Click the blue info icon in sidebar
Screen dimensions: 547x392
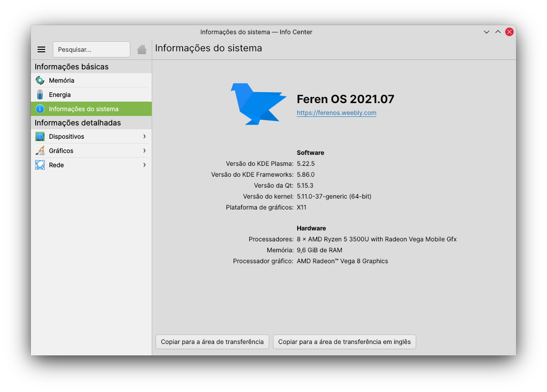tap(40, 109)
